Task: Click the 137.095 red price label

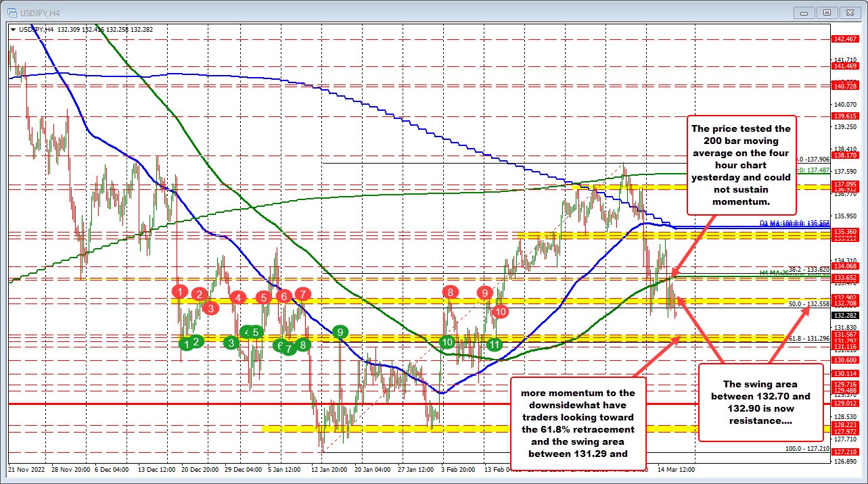Action: pos(844,183)
